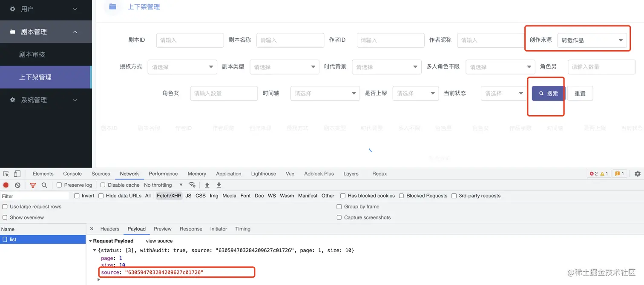Toggle device toolbar icon in DevTools
The height and width of the screenshot is (285, 644).
point(17,174)
